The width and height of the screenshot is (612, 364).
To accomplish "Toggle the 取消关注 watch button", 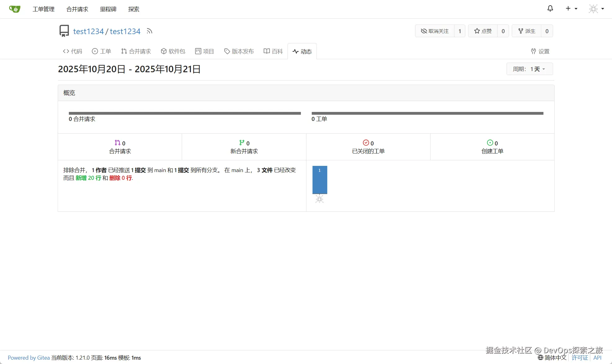I will point(435,31).
